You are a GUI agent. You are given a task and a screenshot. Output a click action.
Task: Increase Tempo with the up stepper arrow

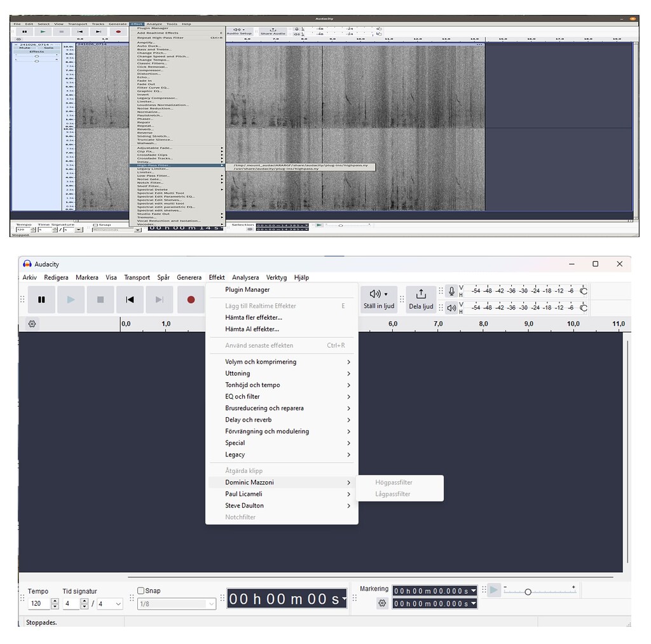pyautogui.click(x=55, y=601)
